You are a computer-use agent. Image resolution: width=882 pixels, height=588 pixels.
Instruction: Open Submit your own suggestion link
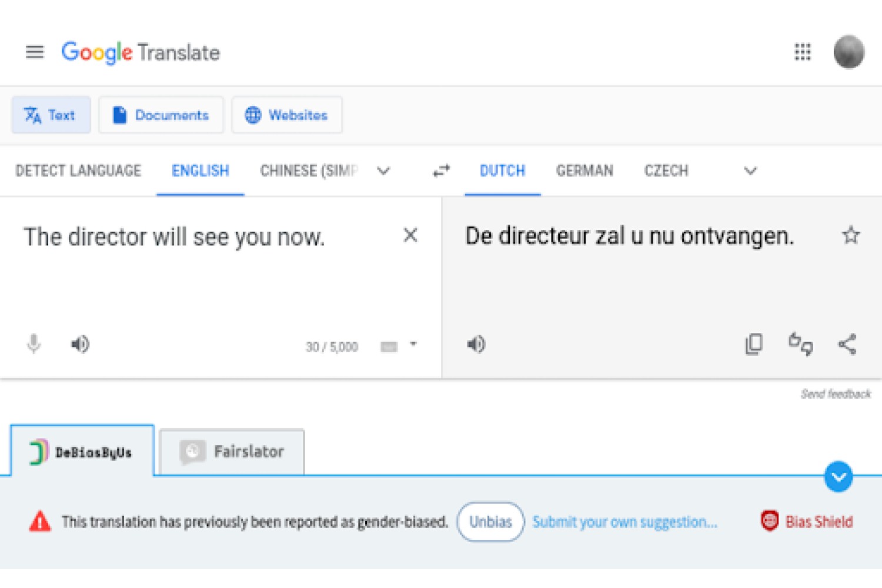pos(625,522)
